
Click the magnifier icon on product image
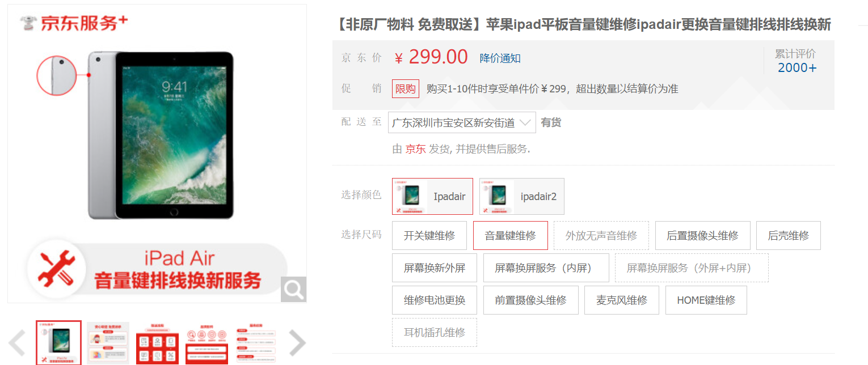click(293, 289)
